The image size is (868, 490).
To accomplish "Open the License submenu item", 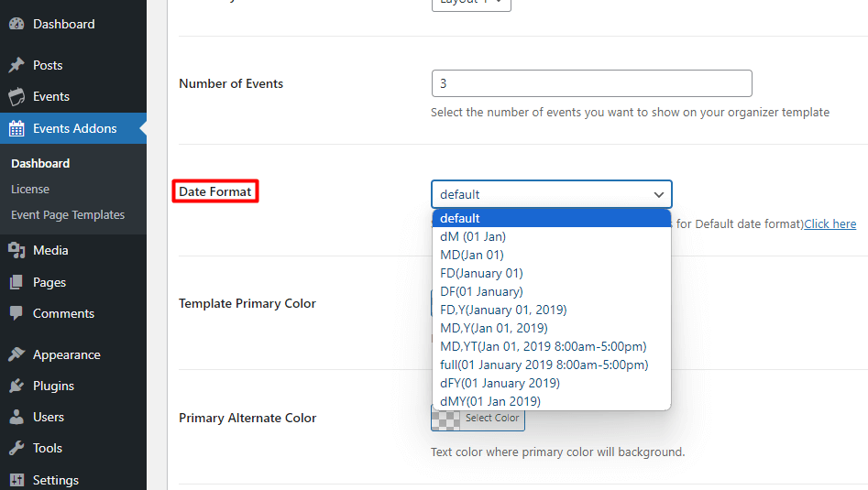I will (30, 189).
